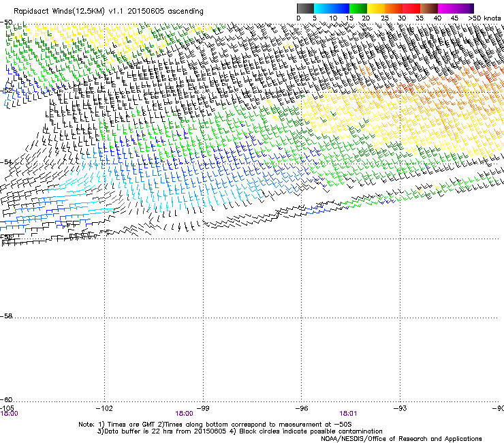
Task: Choose the red 30-35 knots color segment
Action: pos(411,8)
